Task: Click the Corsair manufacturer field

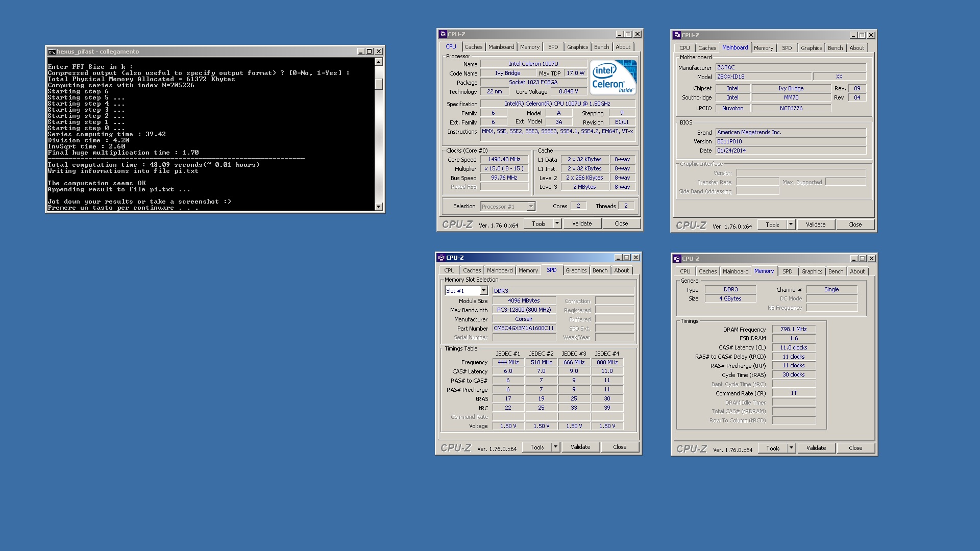Action: coord(524,319)
